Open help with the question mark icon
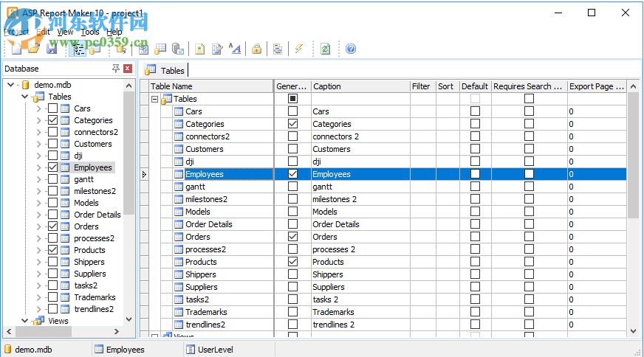 [351, 49]
